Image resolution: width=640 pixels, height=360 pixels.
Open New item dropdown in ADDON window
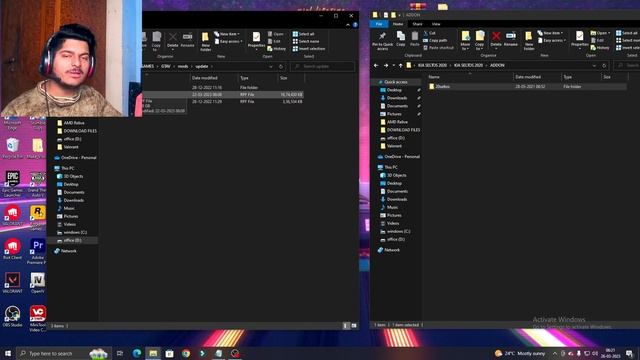coord(551,33)
